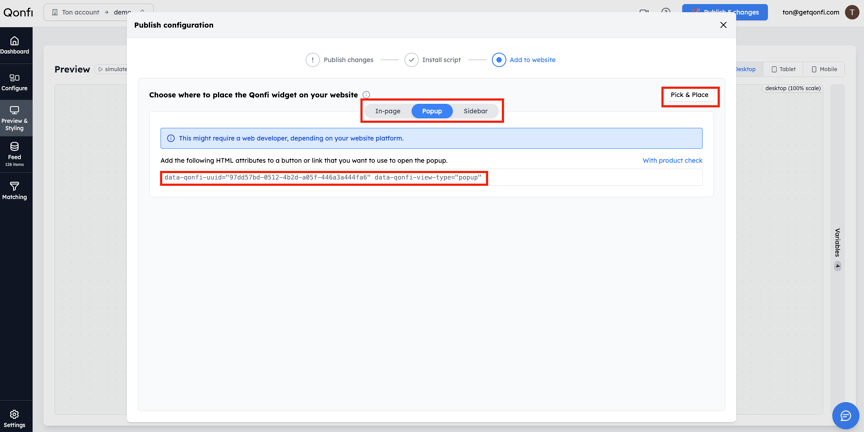Switch preview to Tablet view
Viewport: 864px width, 432px height.
(783, 69)
